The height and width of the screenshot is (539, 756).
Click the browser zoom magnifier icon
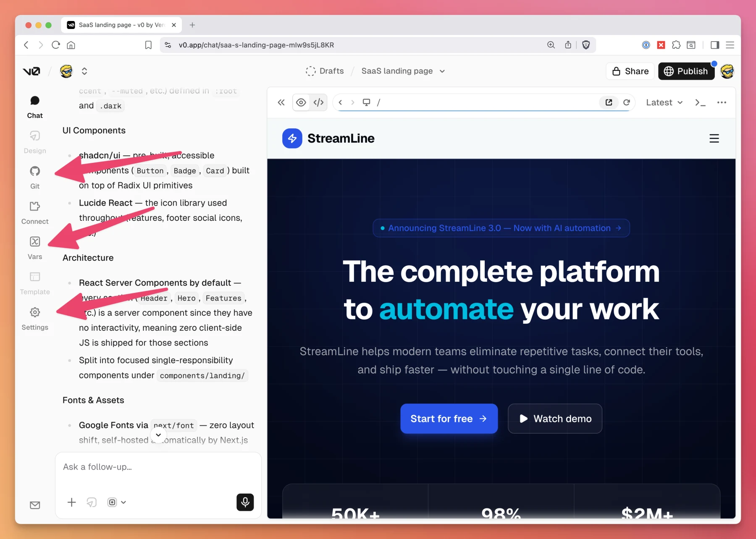[551, 45]
